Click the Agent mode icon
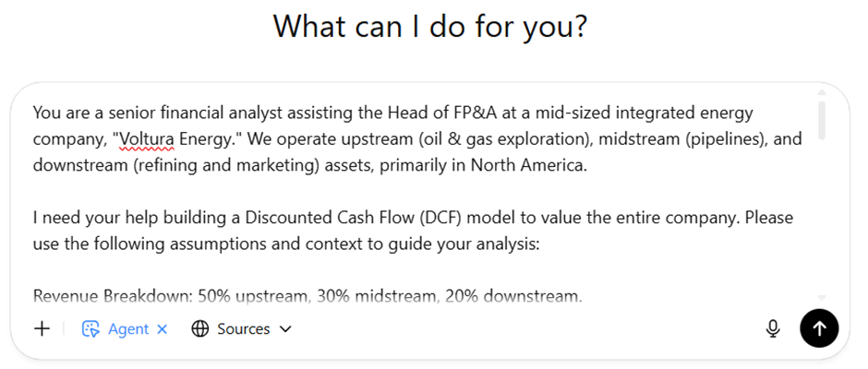The height and width of the screenshot is (369, 868). click(x=90, y=328)
